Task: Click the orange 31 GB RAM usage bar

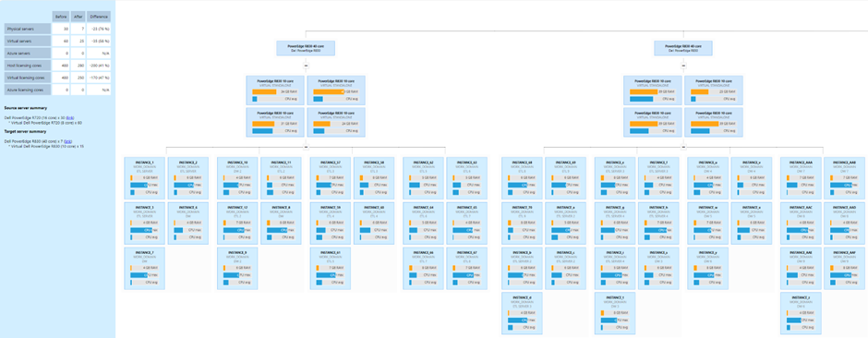Action: pyautogui.click(x=263, y=124)
